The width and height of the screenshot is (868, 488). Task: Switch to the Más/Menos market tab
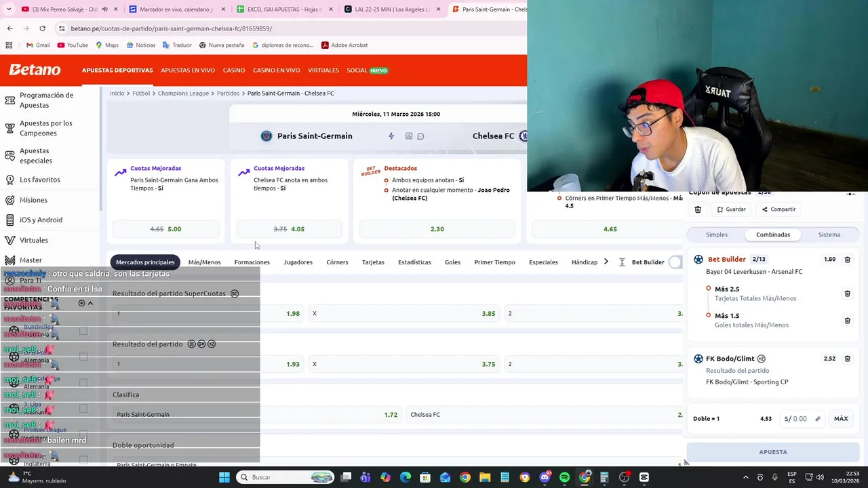[x=204, y=262]
